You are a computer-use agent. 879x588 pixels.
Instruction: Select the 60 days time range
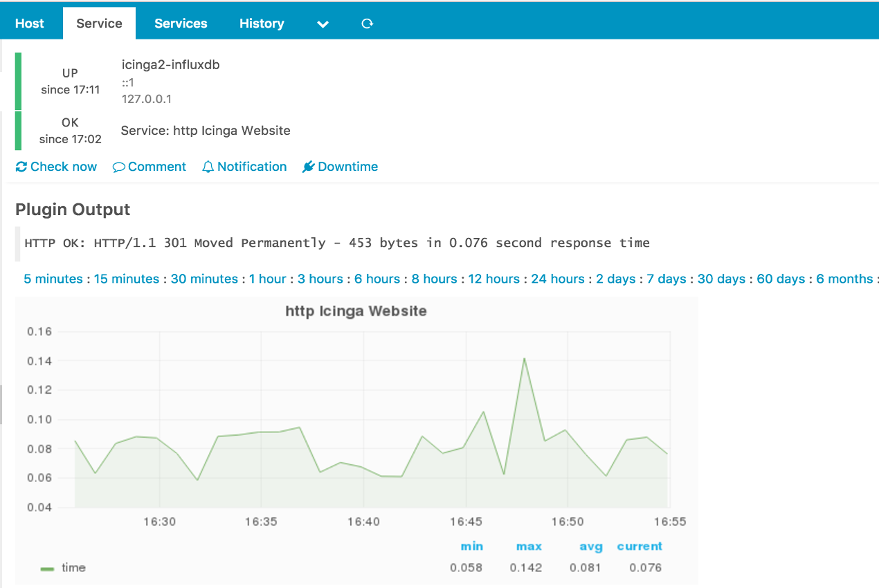click(x=781, y=279)
